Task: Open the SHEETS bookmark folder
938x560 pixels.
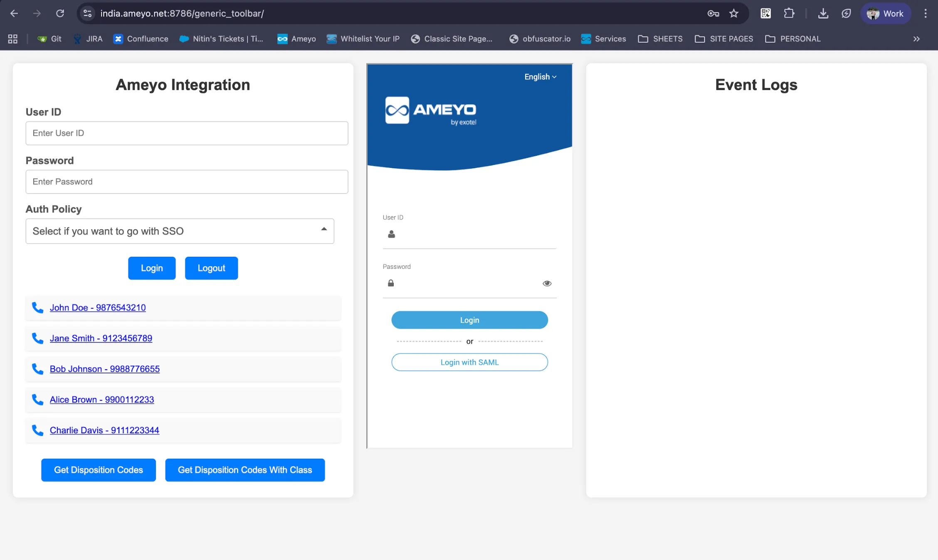Action: tap(660, 39)
